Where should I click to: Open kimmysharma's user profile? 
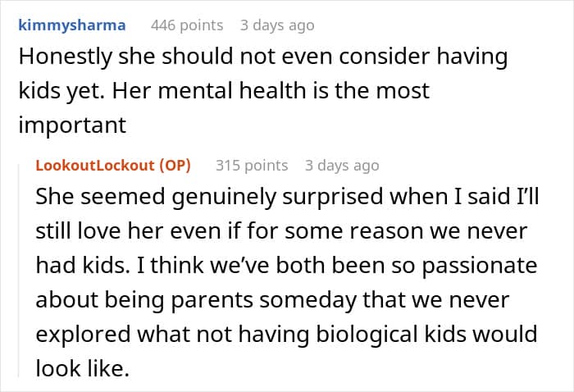click(x=72, y=25)
